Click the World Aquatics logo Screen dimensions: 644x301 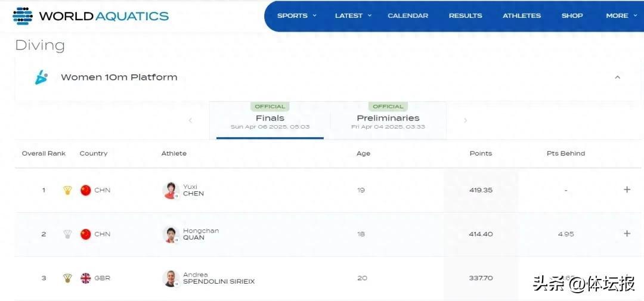point(91,16)
